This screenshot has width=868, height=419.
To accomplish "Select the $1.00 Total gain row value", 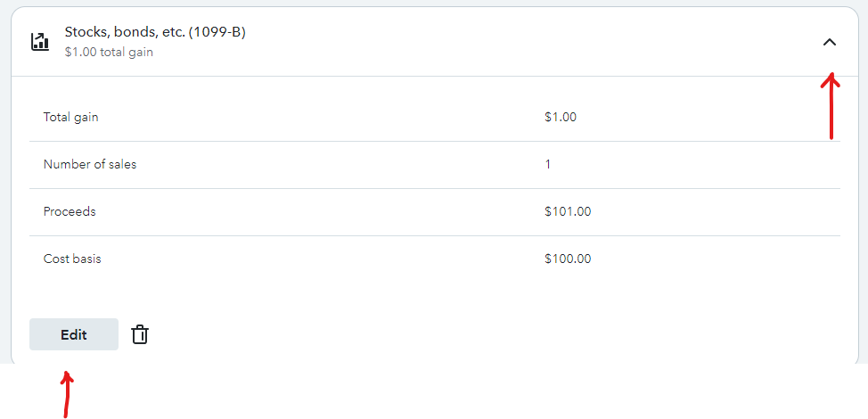I will [x=560, y=117].
